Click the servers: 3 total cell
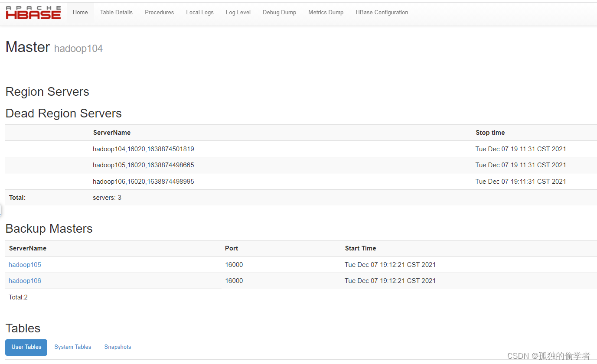597x364 pixels. 107,198
